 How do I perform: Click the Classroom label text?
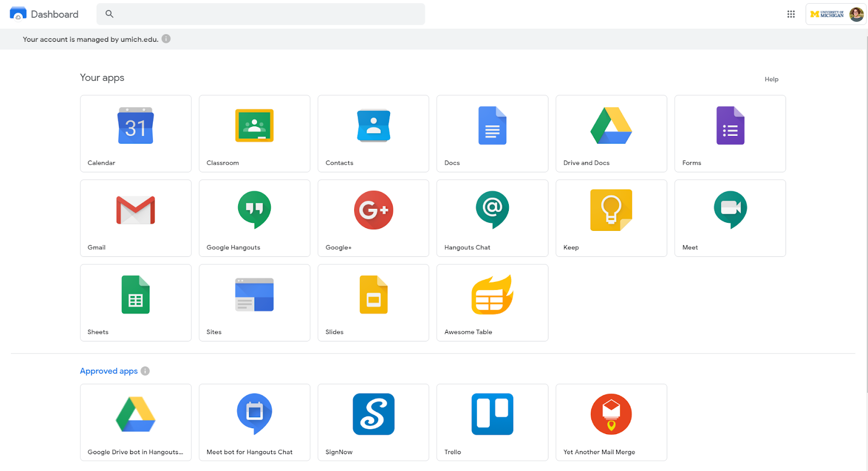click(x=222, y=163)
